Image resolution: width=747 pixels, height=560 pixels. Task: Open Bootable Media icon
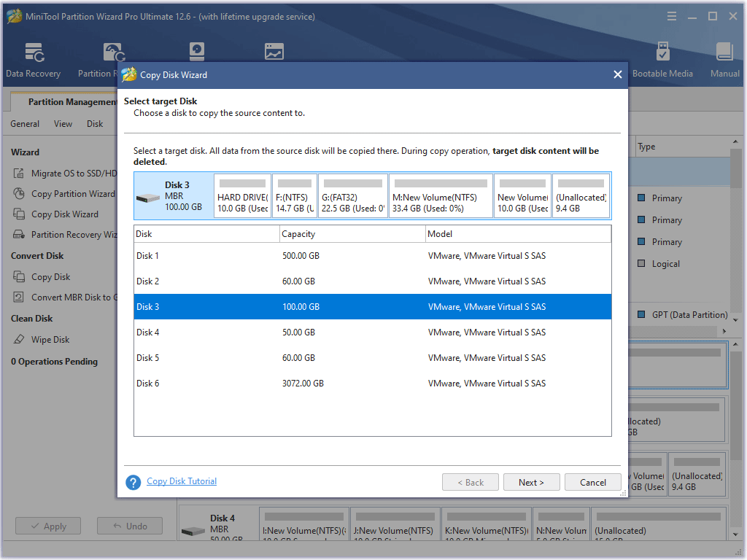coord(662,52)
